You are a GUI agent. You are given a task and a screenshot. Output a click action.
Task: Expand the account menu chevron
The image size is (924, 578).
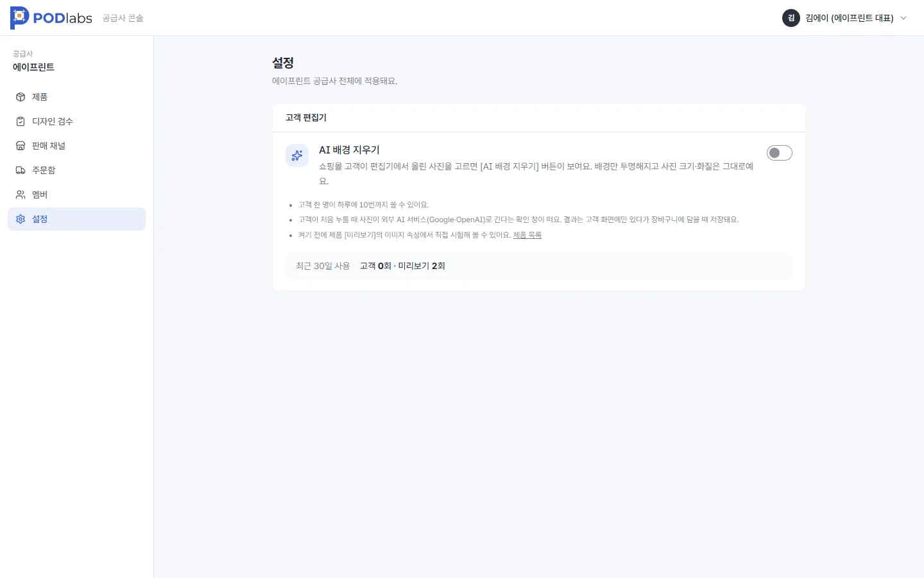(x=903, y=18)
